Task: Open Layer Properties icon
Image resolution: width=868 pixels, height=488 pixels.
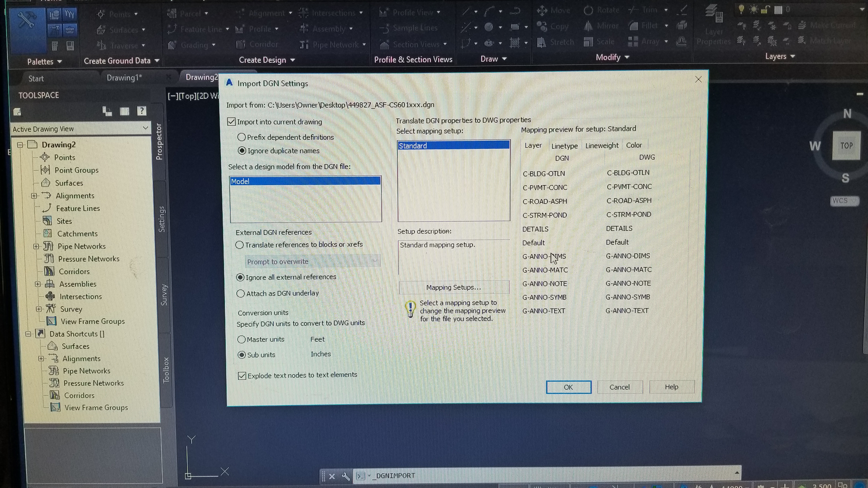Action: [714, 14]
